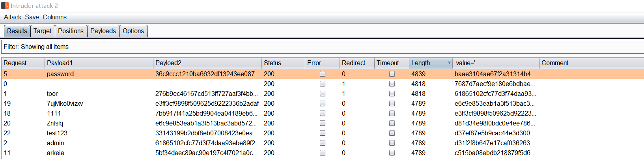Click value cell starting d81d34e98f0b
This screenshot has width=644, height=159.
pos(495,123)
